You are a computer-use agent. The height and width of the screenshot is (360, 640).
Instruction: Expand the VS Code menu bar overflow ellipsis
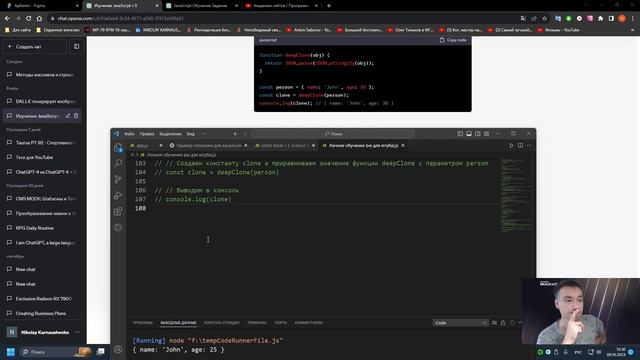(x=204, y=133)
